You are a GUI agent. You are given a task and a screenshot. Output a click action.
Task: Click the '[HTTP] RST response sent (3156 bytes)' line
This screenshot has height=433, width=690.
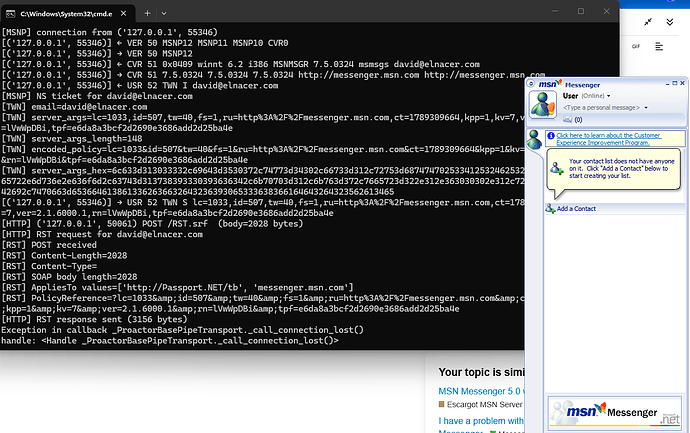coord(94,319)
